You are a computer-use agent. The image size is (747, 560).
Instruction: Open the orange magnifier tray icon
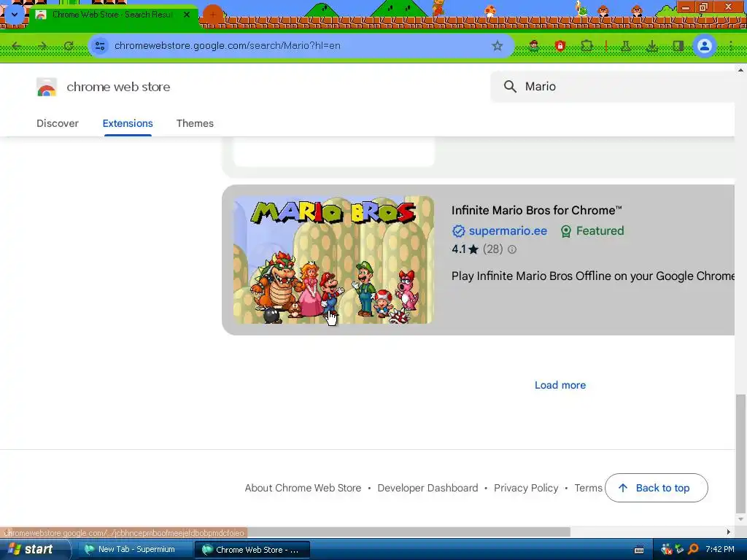[693, 550]
